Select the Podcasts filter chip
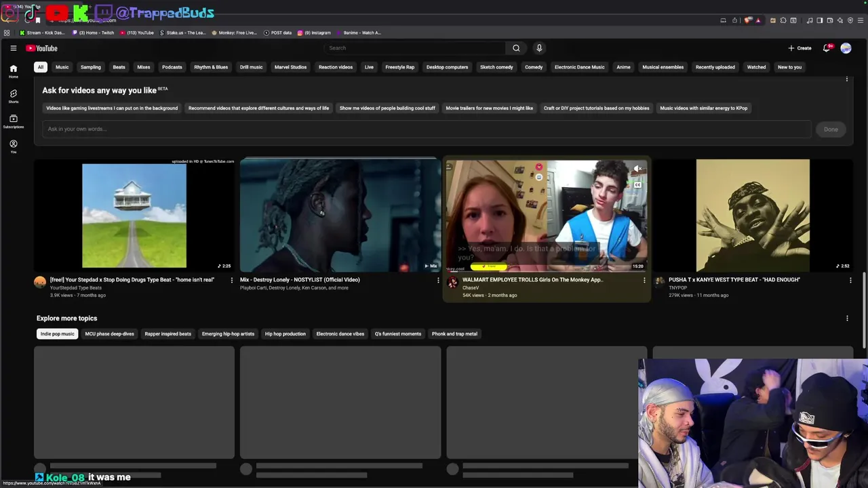Screen dimensions: 868x488 [x=172, y=67]
